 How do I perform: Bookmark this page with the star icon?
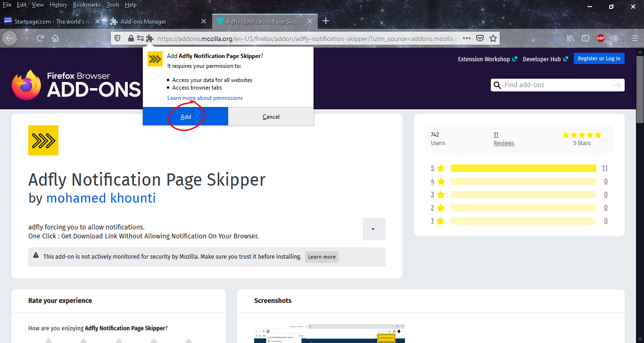click(x=493, y=38)
